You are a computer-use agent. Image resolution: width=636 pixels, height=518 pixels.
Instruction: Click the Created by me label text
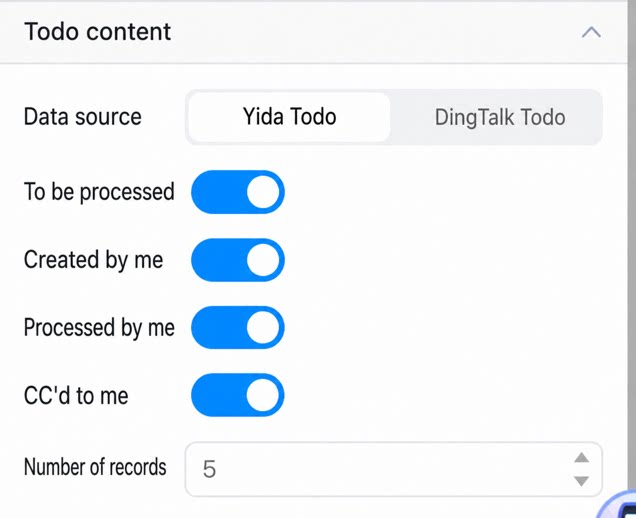93,260
